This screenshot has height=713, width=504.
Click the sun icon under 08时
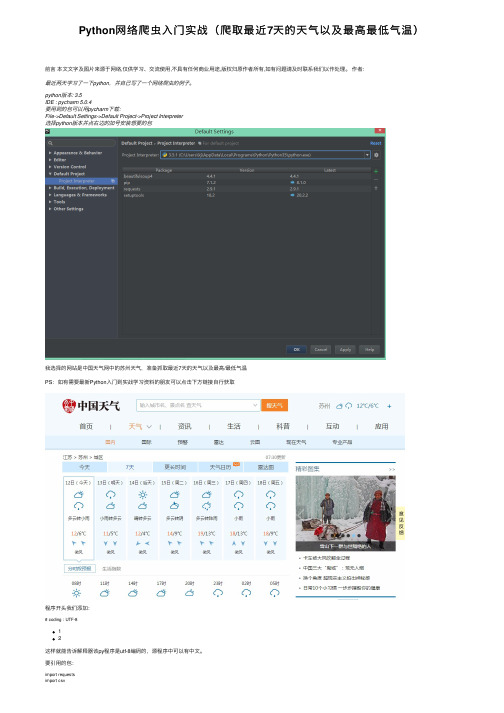[76, 593]
